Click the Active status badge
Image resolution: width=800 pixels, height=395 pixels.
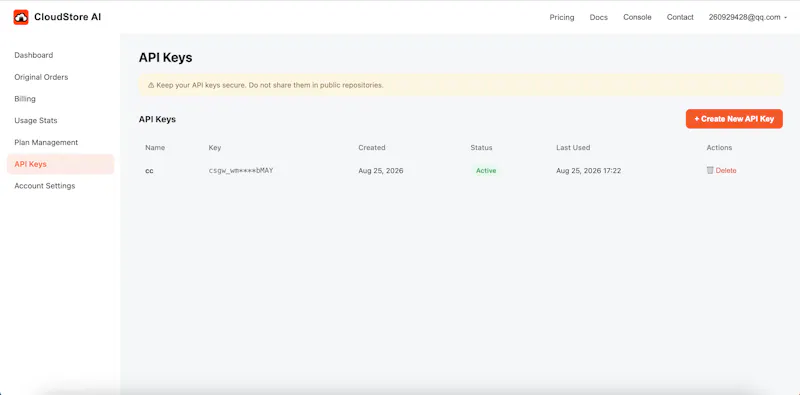486,171
